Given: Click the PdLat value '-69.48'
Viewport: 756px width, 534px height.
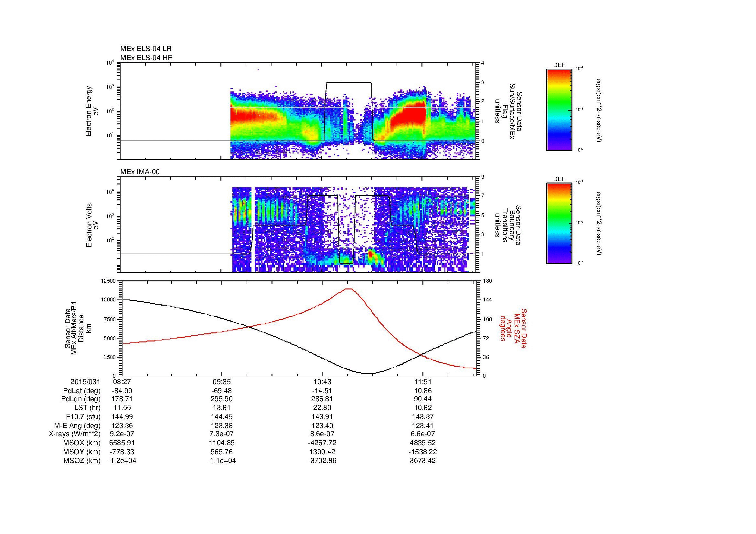Looking at the screenshot, I should [x=222, y=391].
